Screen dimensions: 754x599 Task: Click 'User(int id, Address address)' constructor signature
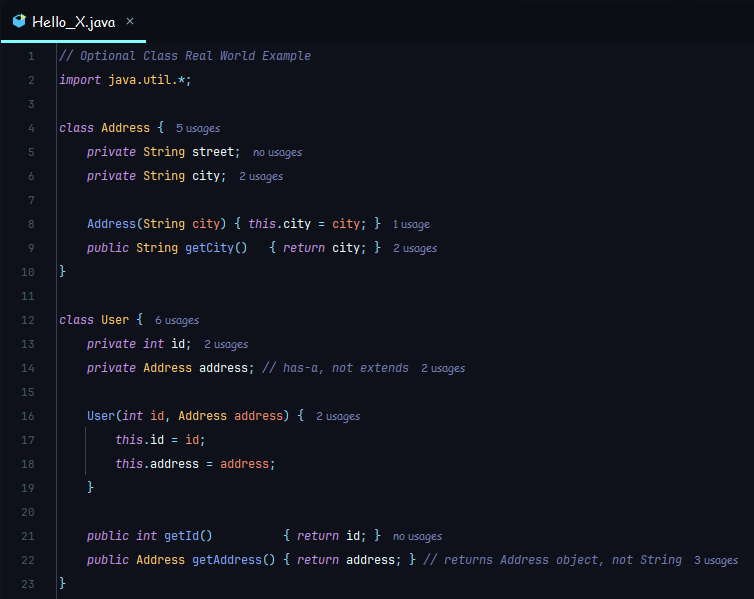(188, 416)
